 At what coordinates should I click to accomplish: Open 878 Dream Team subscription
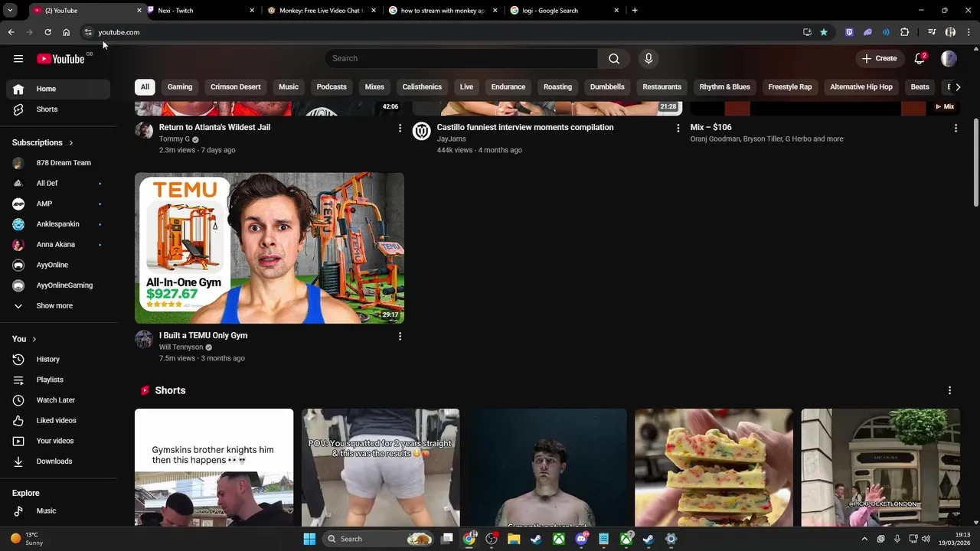[58, 163]
